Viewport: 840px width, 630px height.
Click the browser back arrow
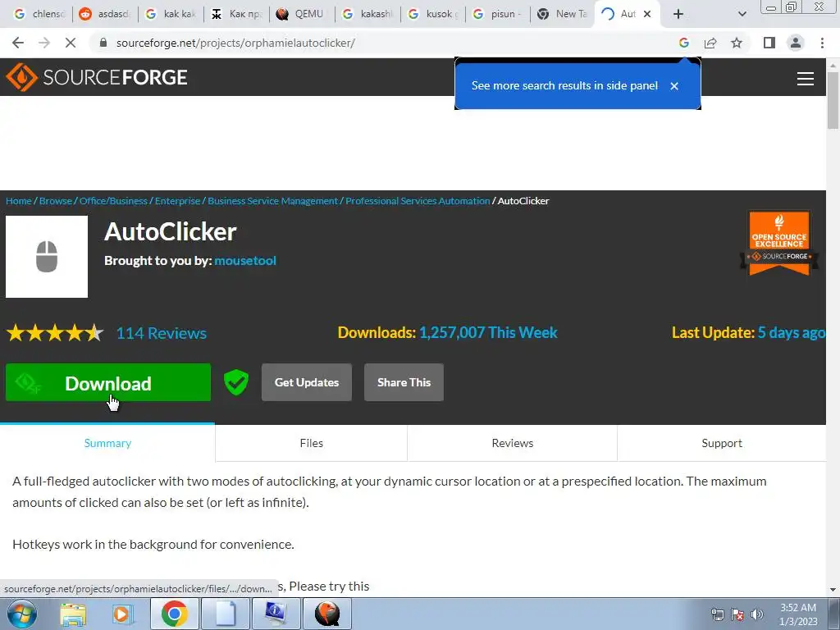point(18,43)
